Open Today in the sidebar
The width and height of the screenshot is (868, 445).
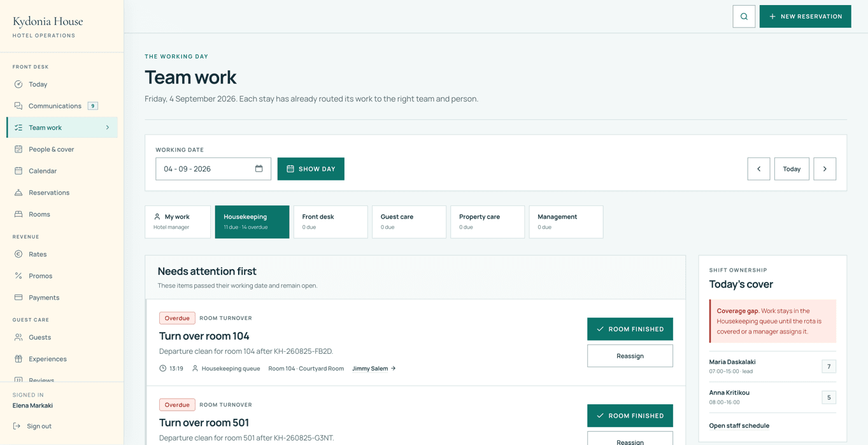pyautogui.click(x=62, y=84)
